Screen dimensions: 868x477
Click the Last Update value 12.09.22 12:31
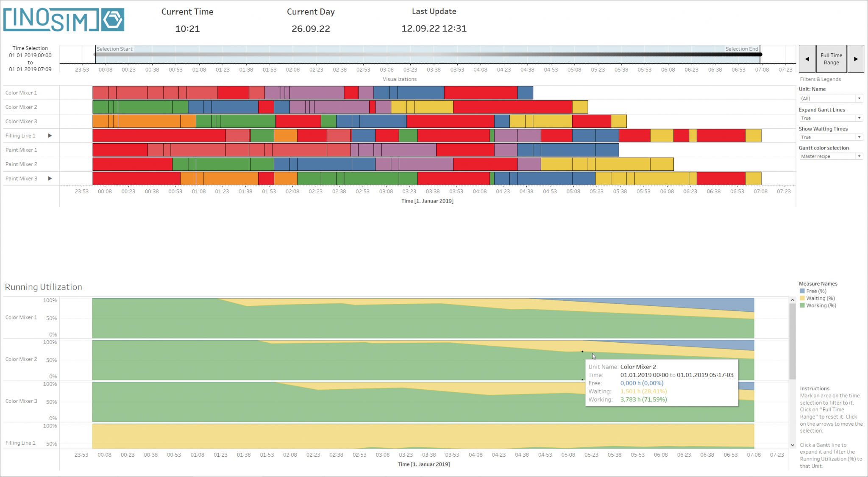click(434, 28)
